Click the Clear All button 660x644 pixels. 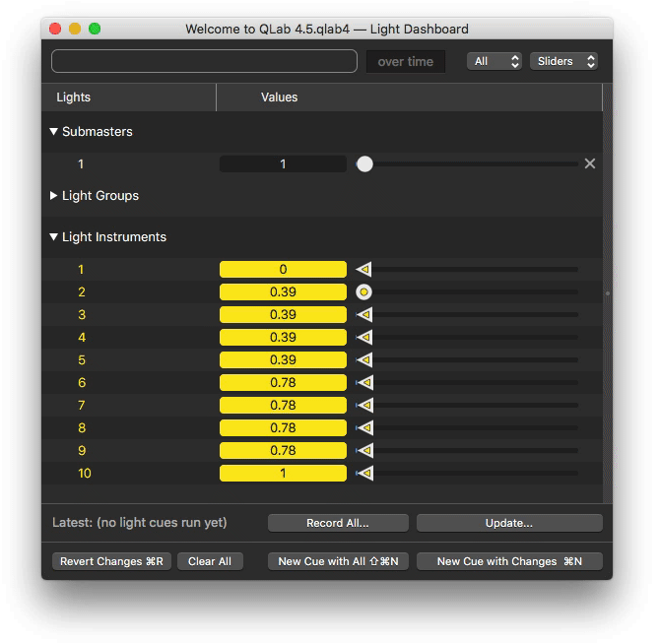210,561
